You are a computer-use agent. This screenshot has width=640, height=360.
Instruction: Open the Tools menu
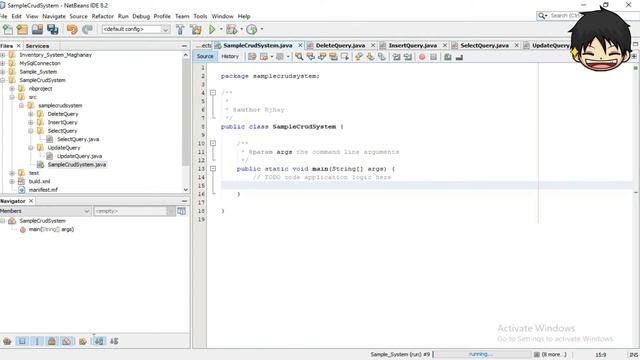[200, 16]
